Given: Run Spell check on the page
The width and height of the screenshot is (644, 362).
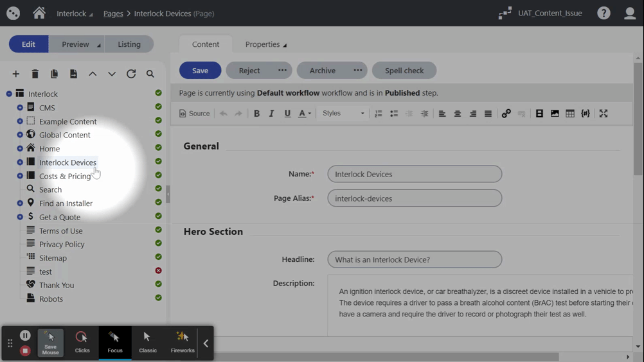Looking at the screenshot, I should [x=404, y=71].
